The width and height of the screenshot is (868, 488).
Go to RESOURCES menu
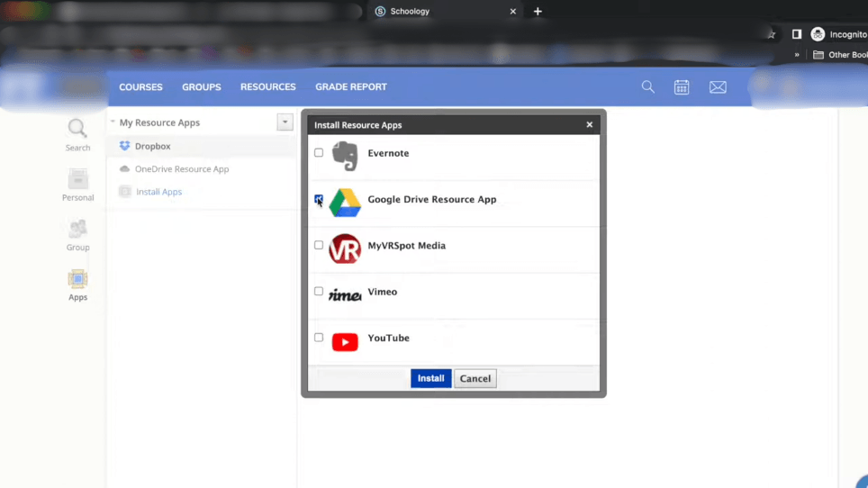tap(268, 86)
